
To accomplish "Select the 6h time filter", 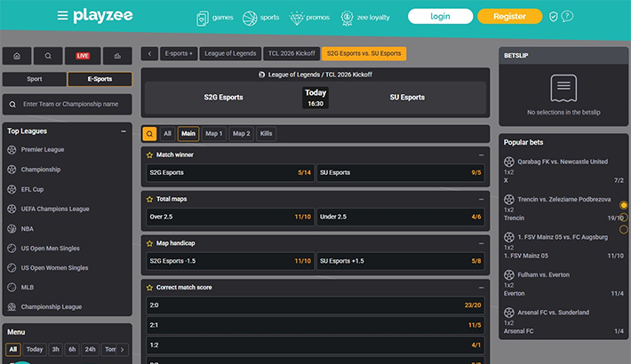I will 72,349.
